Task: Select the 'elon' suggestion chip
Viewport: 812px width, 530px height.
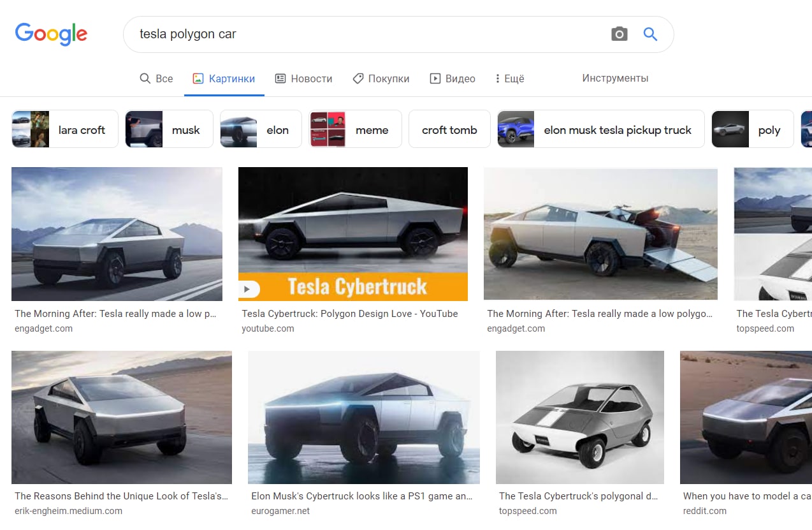Action: (x=261, y=129)
